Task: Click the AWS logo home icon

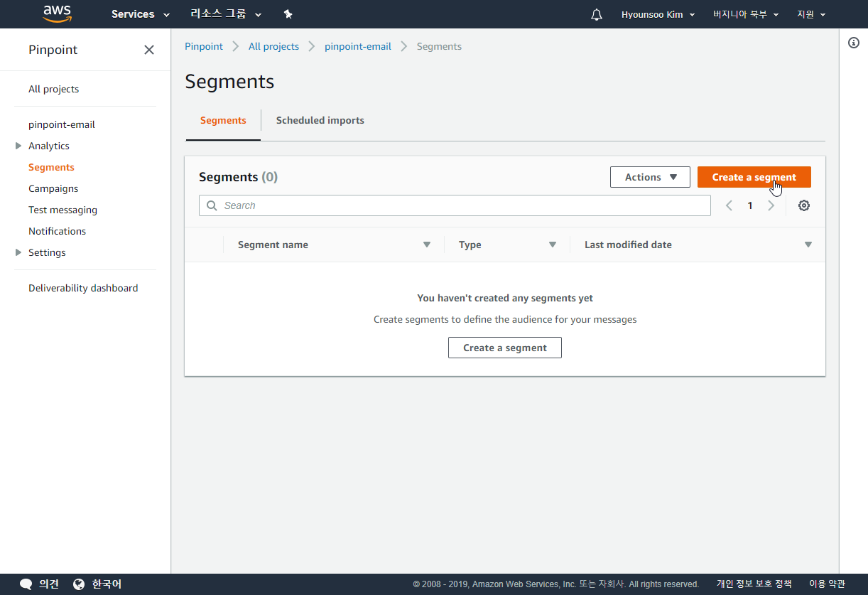Action: (58, 14)
